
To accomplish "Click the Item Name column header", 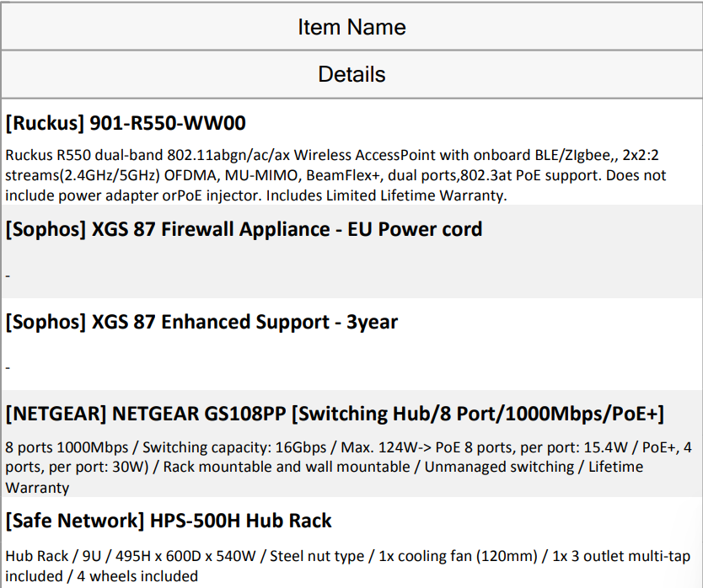I will pyautogui.click(x=351, y=27).
